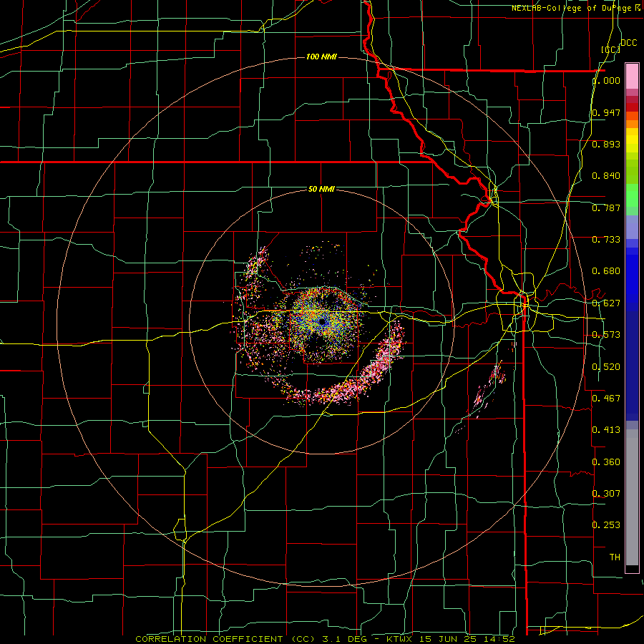This screenshot has width=644, height=644.
Task: Click the 0.360 value on the color scale
Action: coord(606,462)
